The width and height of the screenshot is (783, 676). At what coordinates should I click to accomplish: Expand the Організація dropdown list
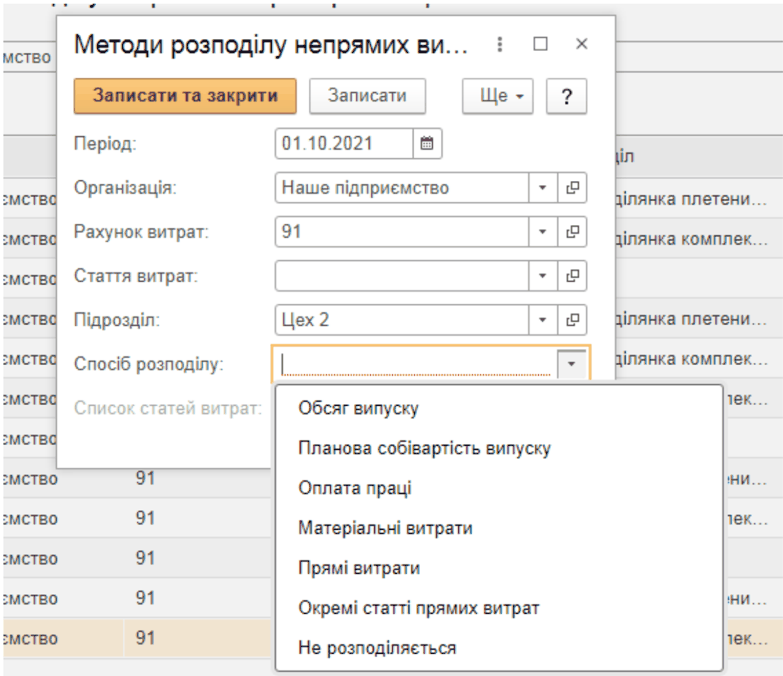[543, 188]
